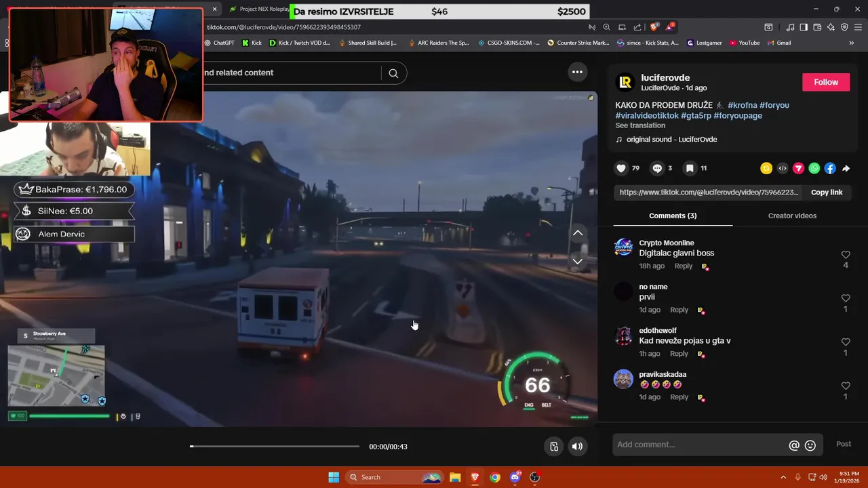Screen dimensions: 868x488
Task: Open Windows Start menu
Action: (x=334, y=477)
